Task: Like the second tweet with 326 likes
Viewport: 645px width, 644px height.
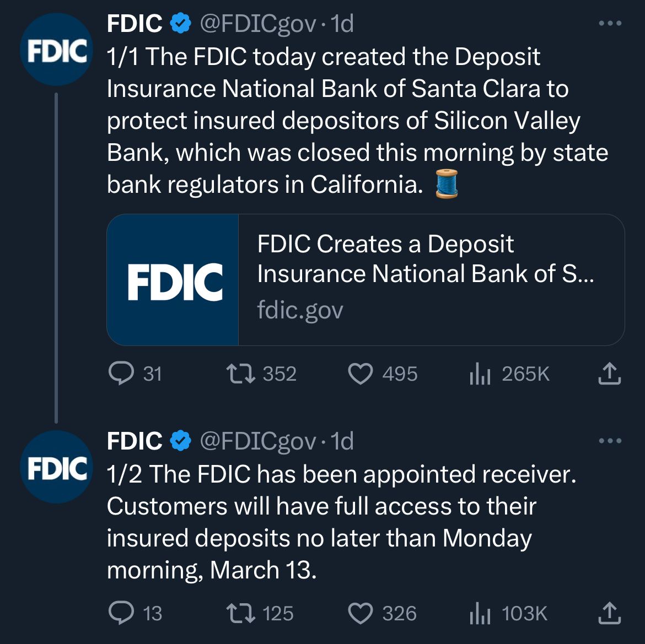Action: coord(361,613)
